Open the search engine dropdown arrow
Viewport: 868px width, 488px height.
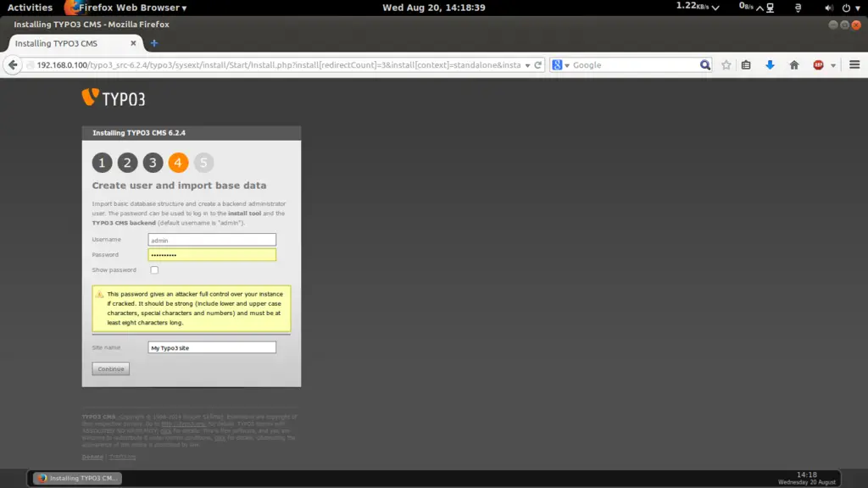[567, 65]
